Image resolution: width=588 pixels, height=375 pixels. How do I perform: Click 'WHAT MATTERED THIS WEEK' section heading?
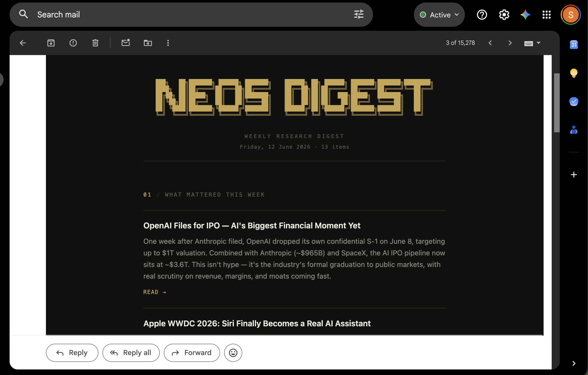click(x=215, y=195)
